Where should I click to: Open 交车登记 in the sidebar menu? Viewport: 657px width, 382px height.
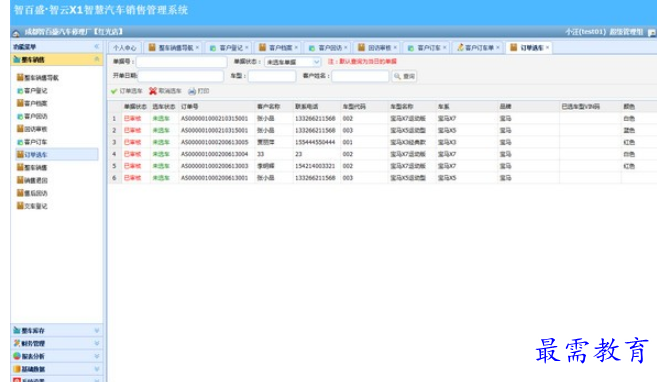32,206
